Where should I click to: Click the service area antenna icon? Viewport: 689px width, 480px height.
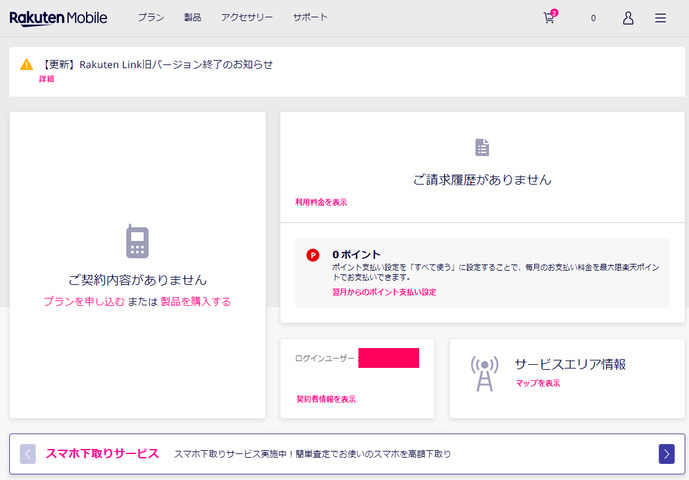[484, 374]
